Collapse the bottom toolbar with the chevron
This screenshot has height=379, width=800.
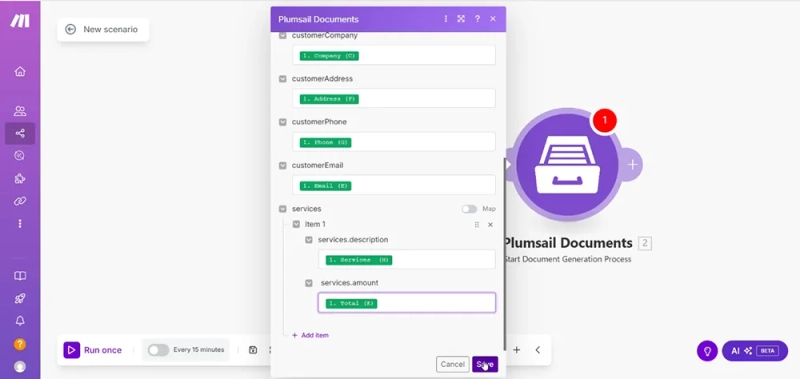coord(538,350)
